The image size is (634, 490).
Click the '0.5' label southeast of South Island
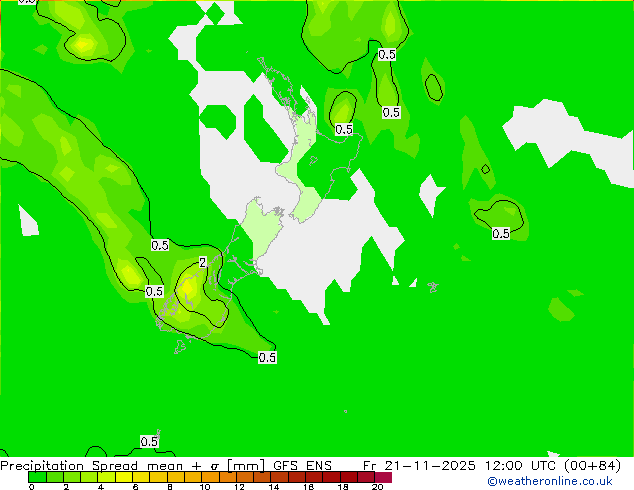pos(267,357)
